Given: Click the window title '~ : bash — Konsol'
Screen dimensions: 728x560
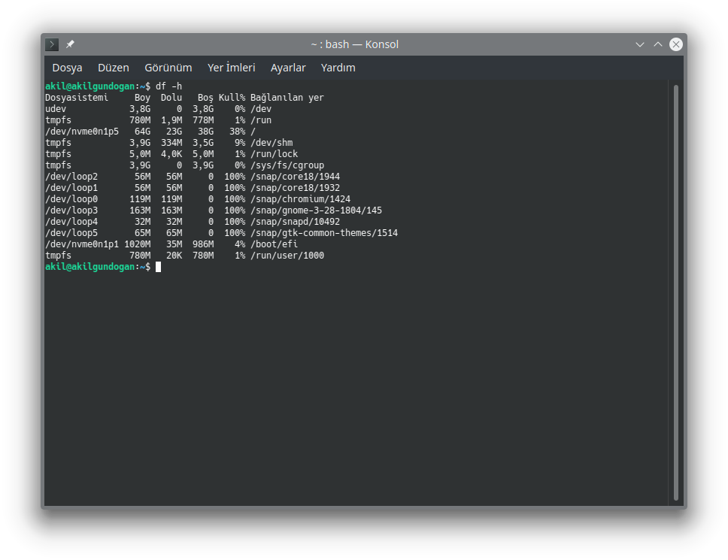Looking at the screenshot, I should [355, 44].
